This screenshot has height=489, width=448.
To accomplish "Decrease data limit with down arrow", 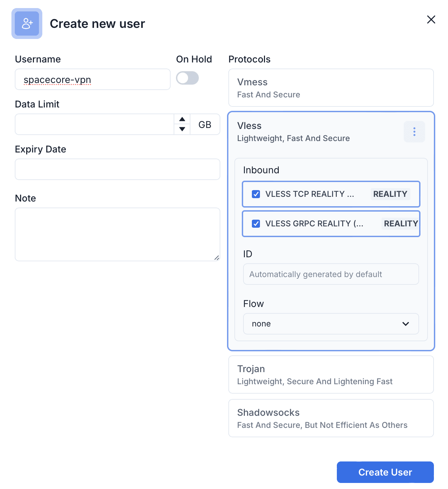I will coord(182,129).
